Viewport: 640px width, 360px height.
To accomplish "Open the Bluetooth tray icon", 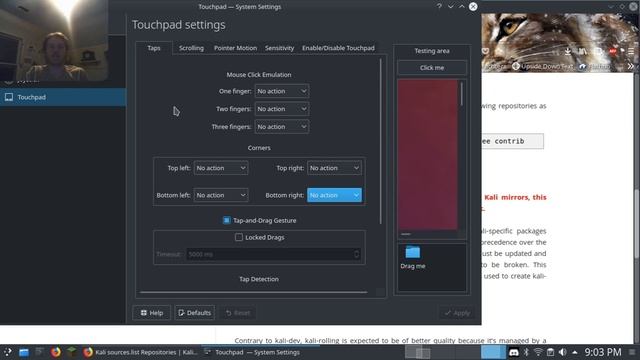I will 526,352.
